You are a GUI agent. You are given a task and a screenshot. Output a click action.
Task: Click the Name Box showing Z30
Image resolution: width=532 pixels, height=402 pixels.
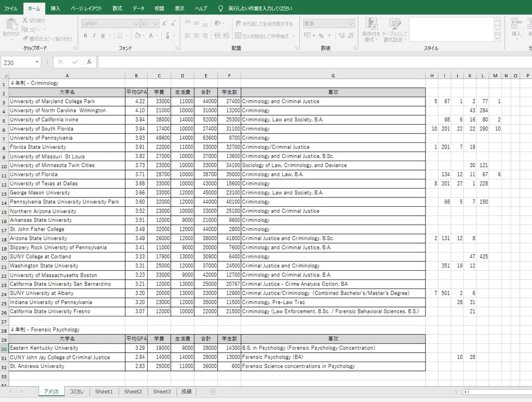coord(21,62)
